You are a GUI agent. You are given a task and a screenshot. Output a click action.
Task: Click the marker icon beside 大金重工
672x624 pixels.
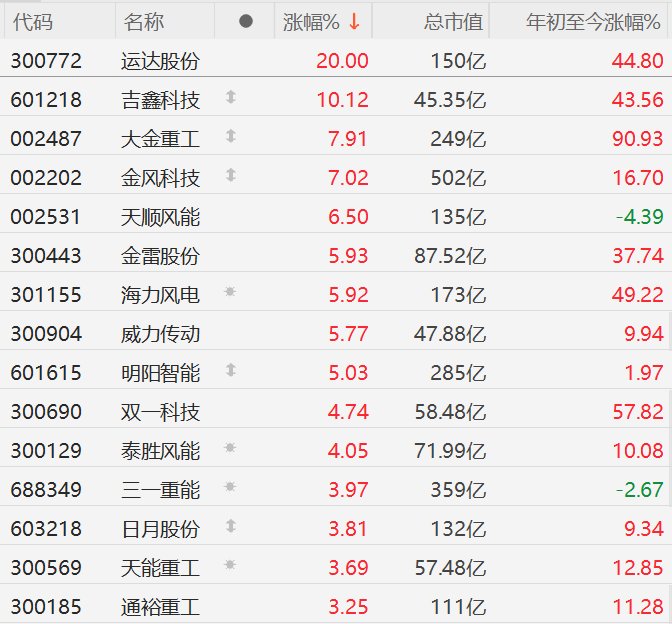pyautogui.click(x=231, y=136)
